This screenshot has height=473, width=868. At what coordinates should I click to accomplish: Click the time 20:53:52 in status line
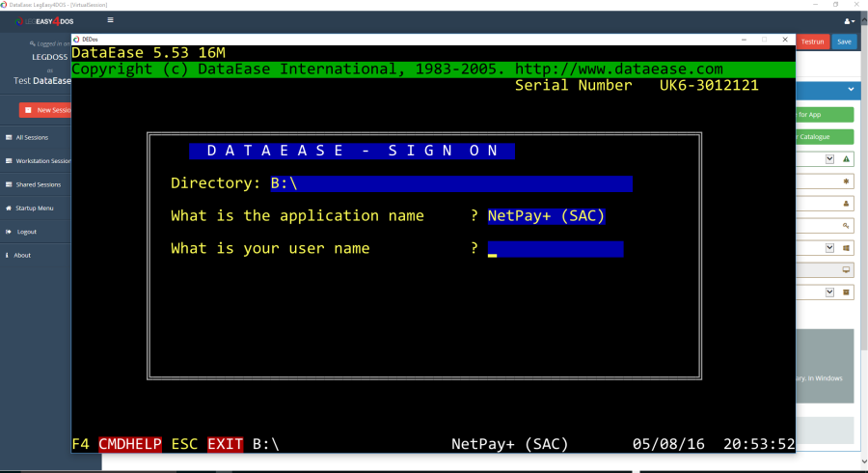point(759,444)
